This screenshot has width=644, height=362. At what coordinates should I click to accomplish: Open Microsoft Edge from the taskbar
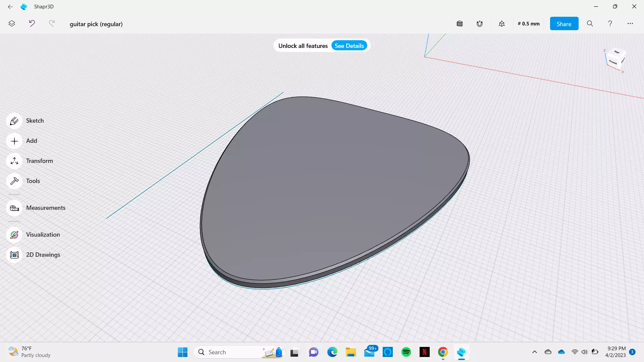pos(332,352)
